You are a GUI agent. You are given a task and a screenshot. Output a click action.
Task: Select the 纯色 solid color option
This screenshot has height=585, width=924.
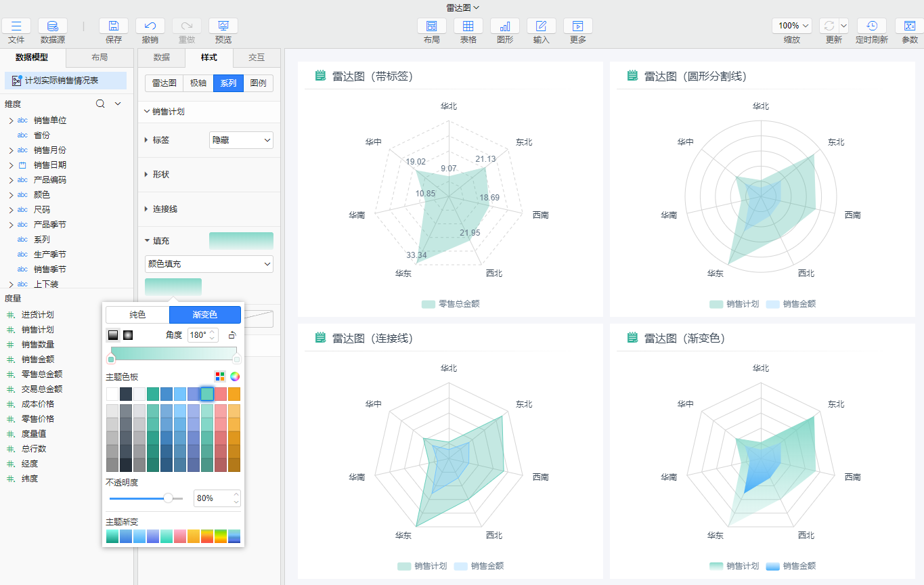coord(137,315)
